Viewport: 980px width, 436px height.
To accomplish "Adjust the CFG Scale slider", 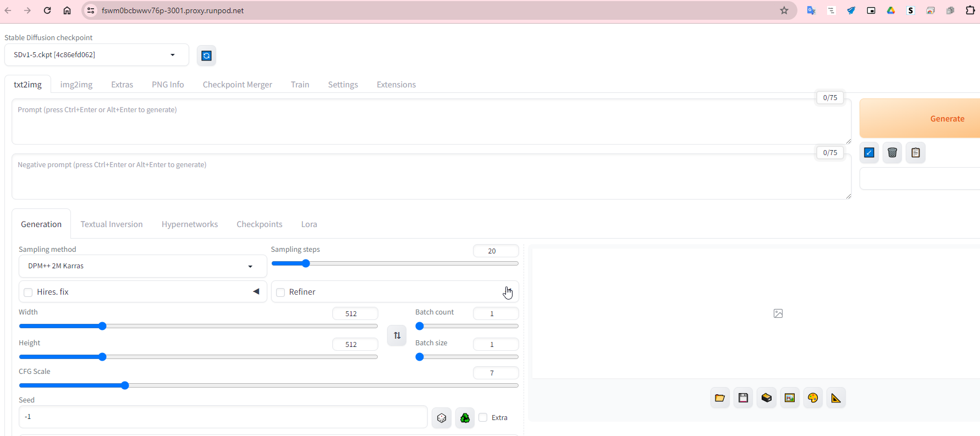I will tap(269, 386).
